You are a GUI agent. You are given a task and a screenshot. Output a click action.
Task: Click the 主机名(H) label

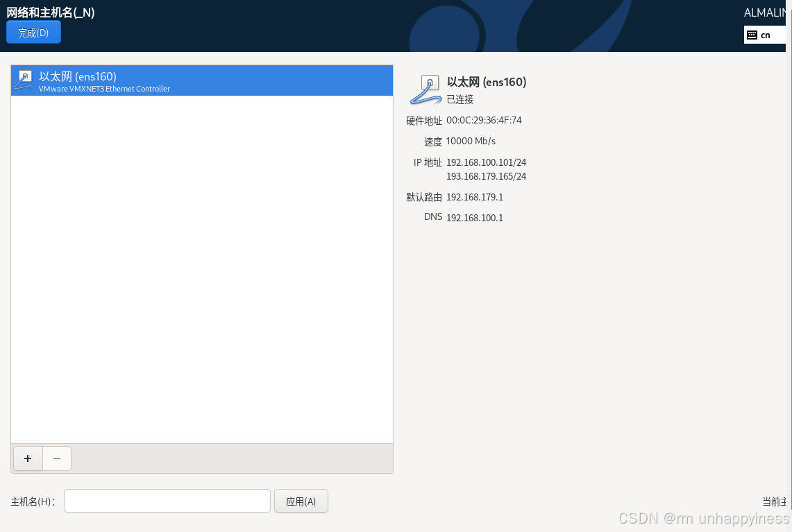(33, 501)
